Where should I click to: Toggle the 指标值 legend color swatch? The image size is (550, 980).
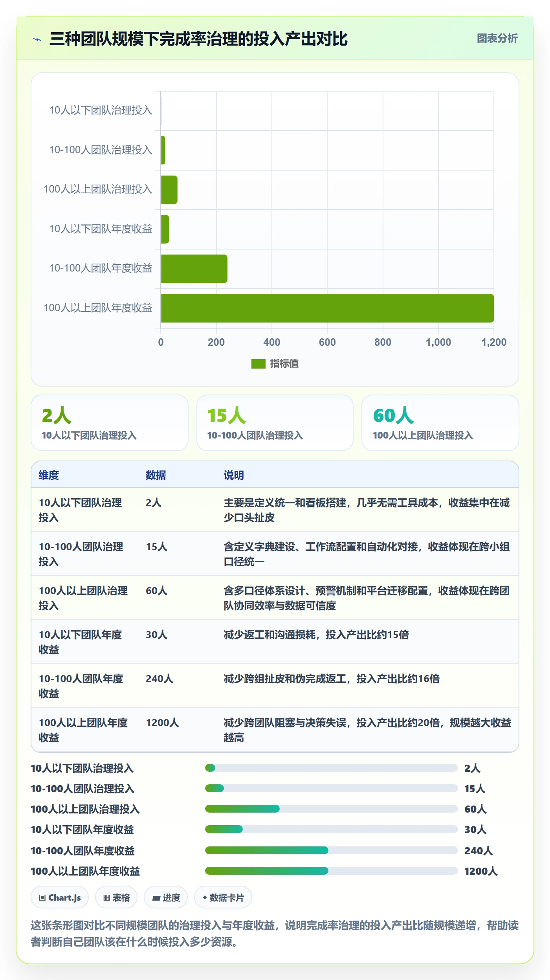258,364
